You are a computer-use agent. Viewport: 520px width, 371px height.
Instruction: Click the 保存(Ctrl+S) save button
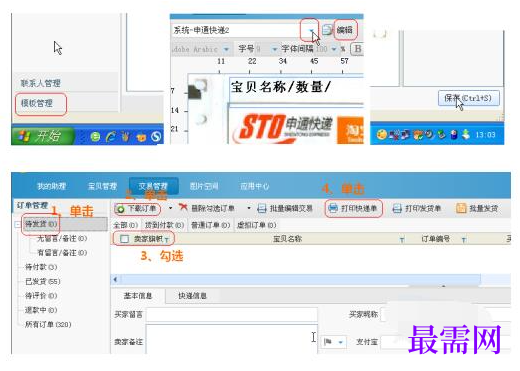pyautogui.click(x=468, y=98)
